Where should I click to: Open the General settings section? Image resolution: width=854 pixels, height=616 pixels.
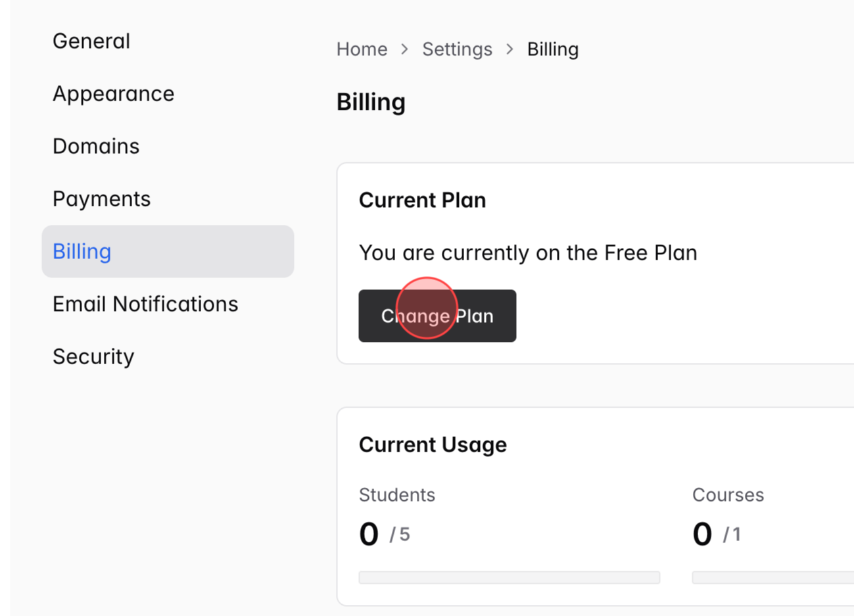91,41
